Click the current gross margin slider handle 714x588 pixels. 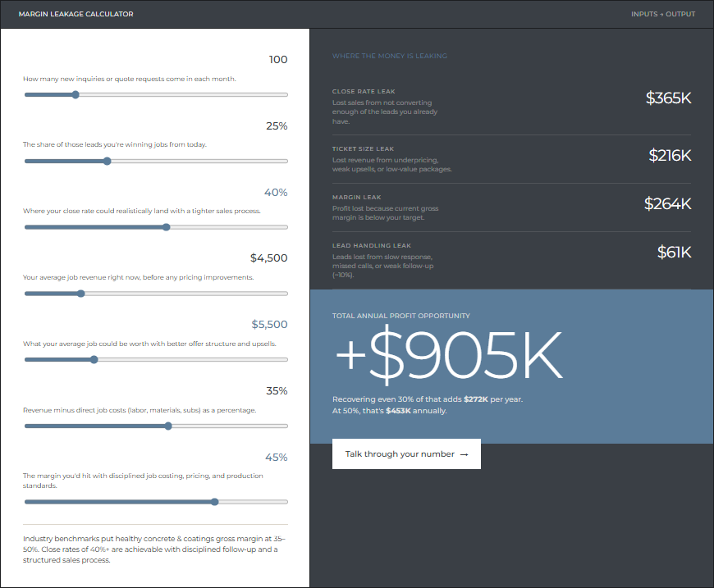click(x=168, y=426)
